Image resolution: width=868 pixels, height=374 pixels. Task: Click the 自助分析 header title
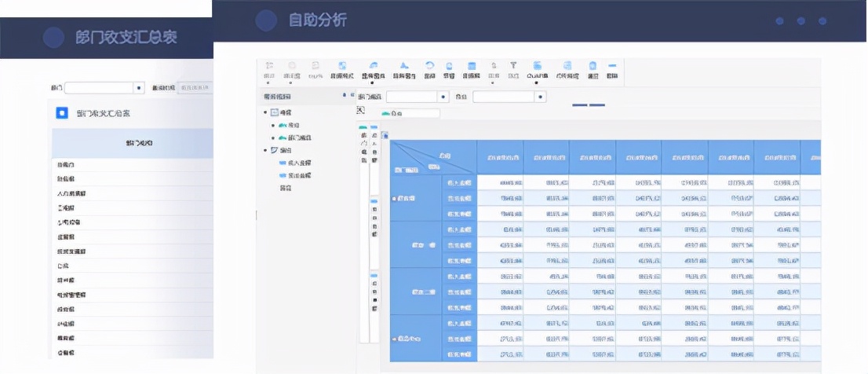pyautogui.click(x=318, y=20)
